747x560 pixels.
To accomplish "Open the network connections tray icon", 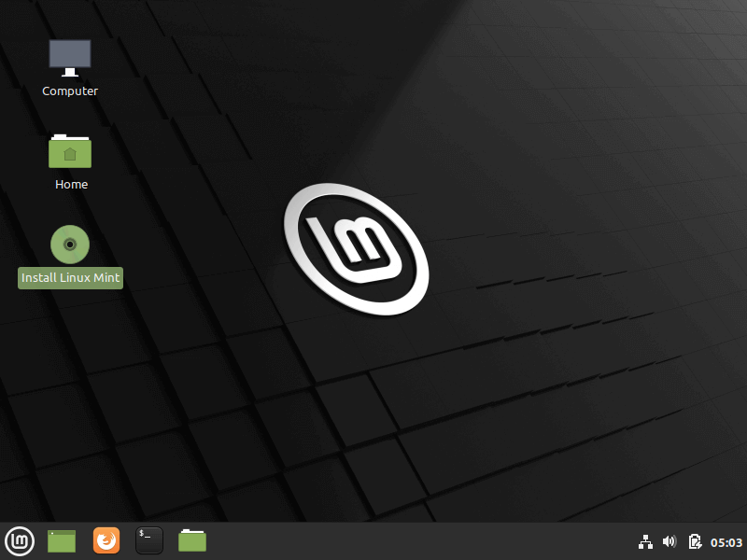I will pyautogui.click(x=645, y=542).
